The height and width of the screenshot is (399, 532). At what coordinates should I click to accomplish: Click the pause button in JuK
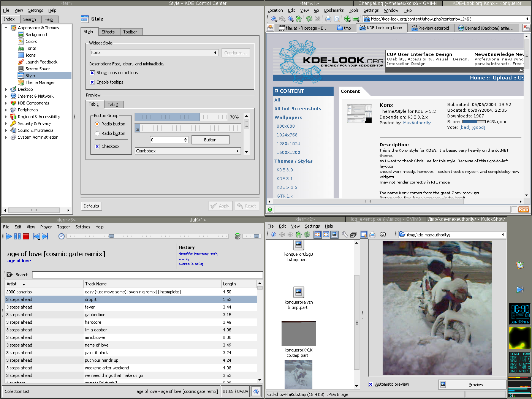coord(17,236)
